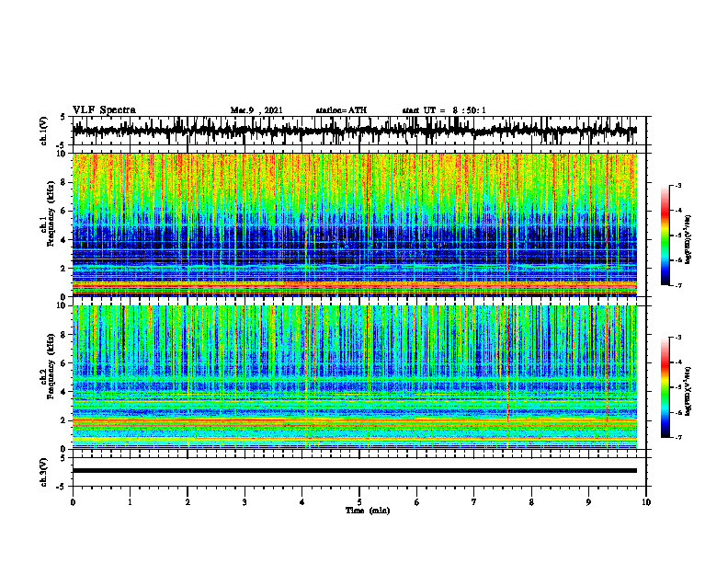The height and width of the screenshot is (563, 728).
Task: Click the -7 label on ch.2 color scale
Action: [x=677, y=438]
